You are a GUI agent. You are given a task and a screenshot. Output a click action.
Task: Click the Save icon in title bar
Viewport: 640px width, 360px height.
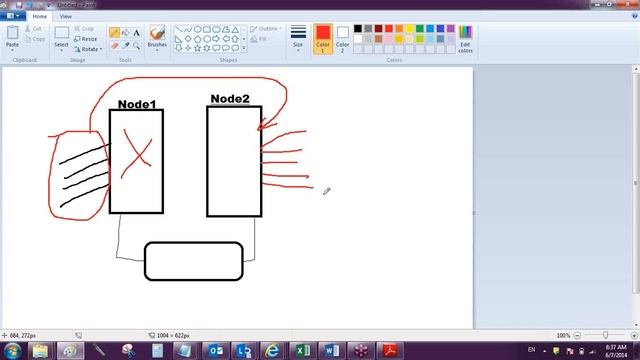pyautogui.click(x=19, y=5)
